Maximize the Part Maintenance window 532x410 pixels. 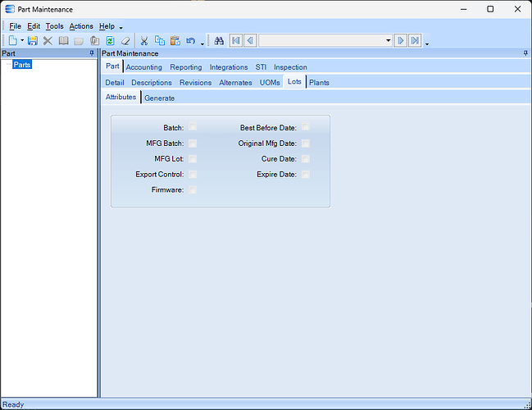pyautogui.click(x=490, y=9)
